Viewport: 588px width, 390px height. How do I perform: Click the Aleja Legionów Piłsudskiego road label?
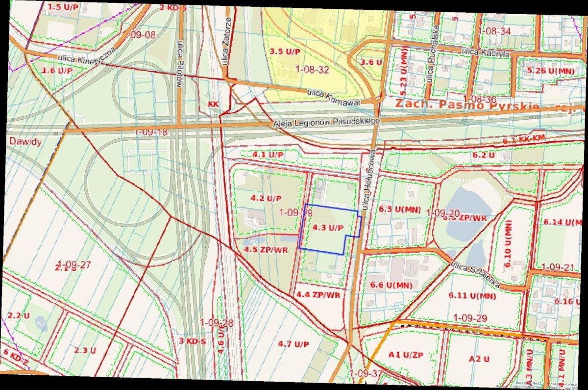(x=327, y=121)
